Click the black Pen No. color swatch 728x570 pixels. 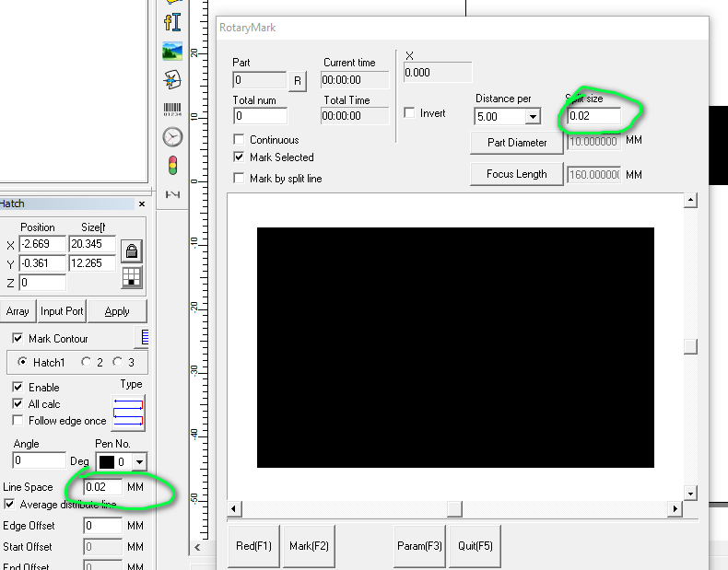[x=107, y=461]
